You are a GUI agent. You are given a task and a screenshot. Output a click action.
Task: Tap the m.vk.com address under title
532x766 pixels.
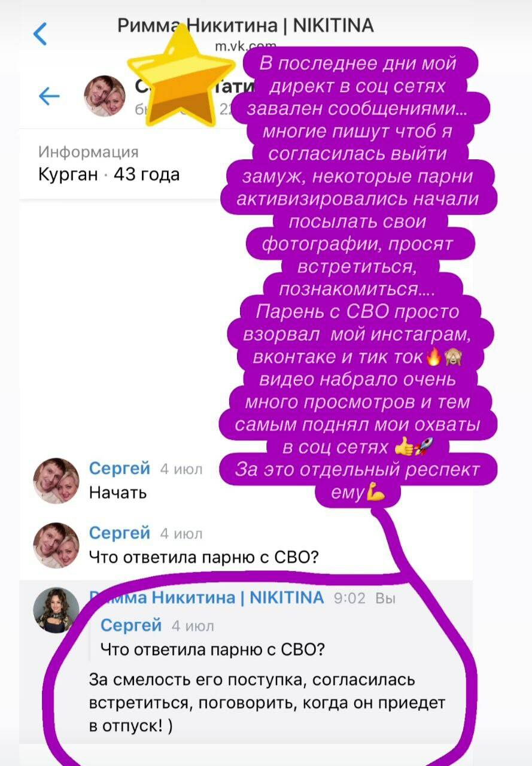tap(245, 45)
